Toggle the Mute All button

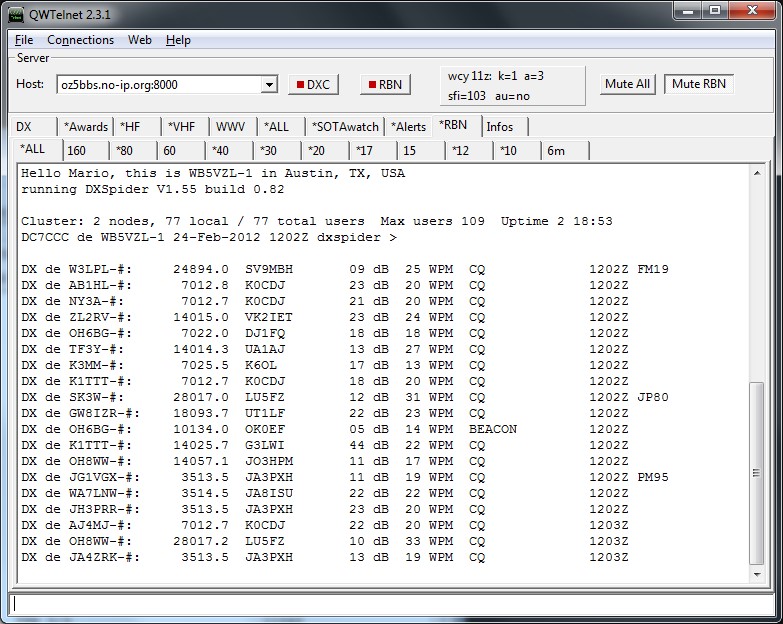click(x=627, y=84)
